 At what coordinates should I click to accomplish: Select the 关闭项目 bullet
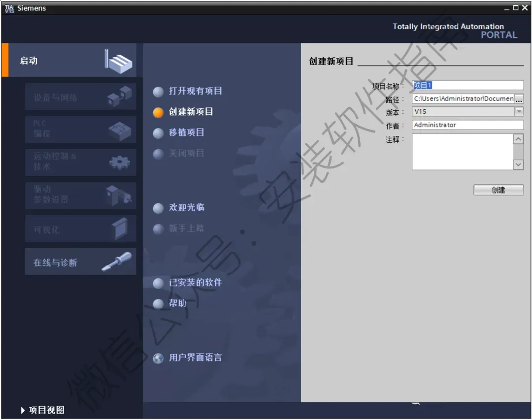[x=158, y=154]
